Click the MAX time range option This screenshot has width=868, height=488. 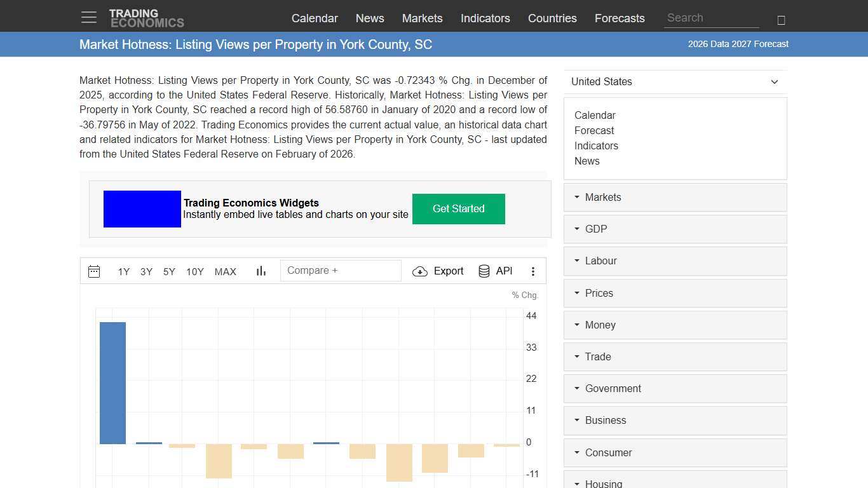[225, 271]
